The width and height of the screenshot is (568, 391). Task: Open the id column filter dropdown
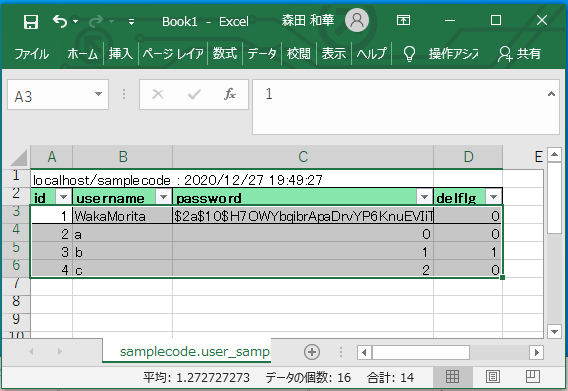[63, 197]
